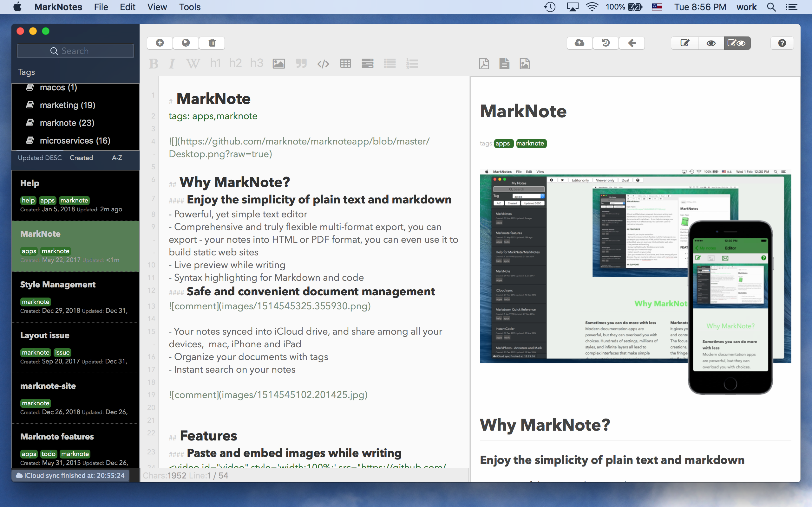The width and height of the screenshot is (812, 507).
Task: Click the sidebar Search field
Action: point(75,51)
